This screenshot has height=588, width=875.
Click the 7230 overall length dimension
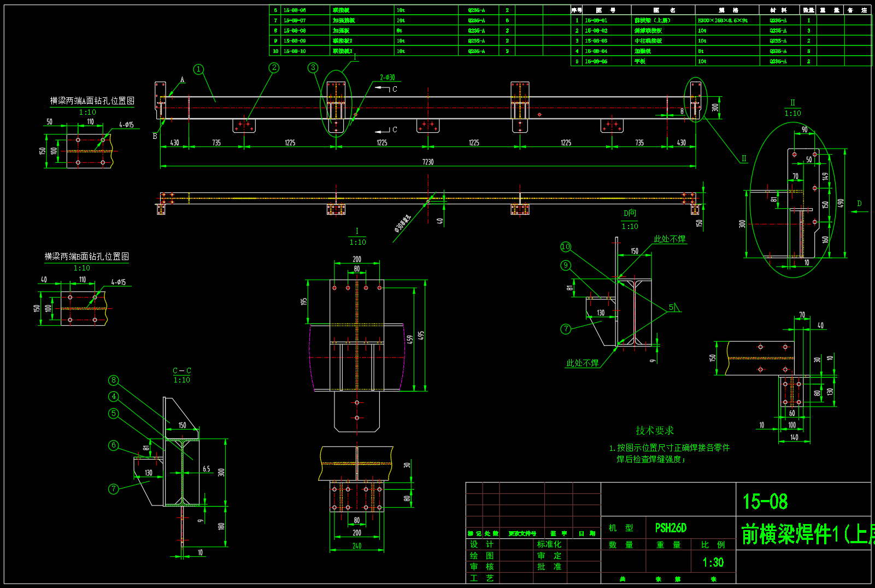tap(427, 162)
